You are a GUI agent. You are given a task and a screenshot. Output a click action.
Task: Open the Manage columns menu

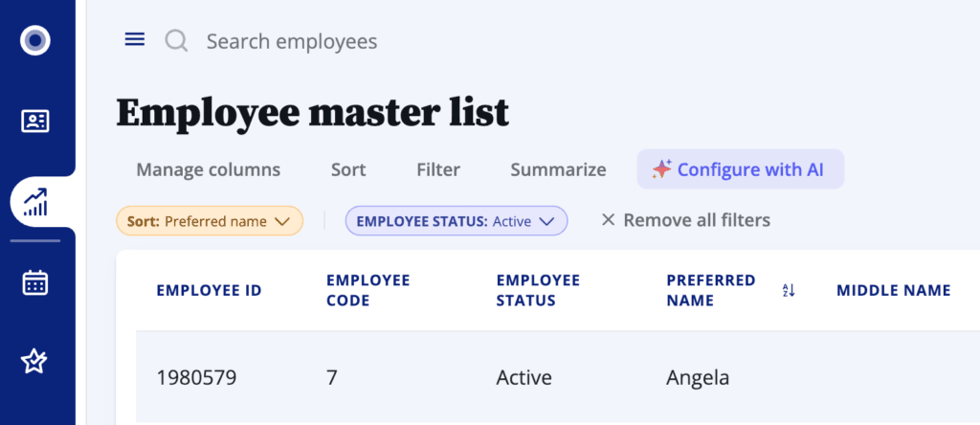coord(208,169)
